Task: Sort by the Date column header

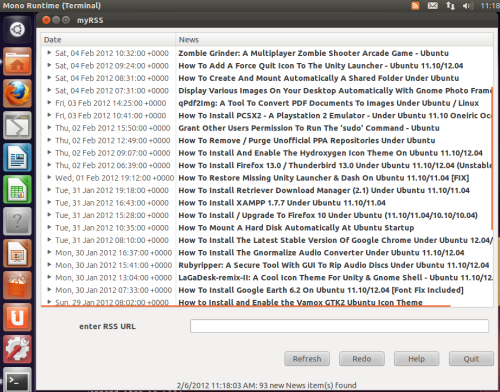Action: [108, 40]
